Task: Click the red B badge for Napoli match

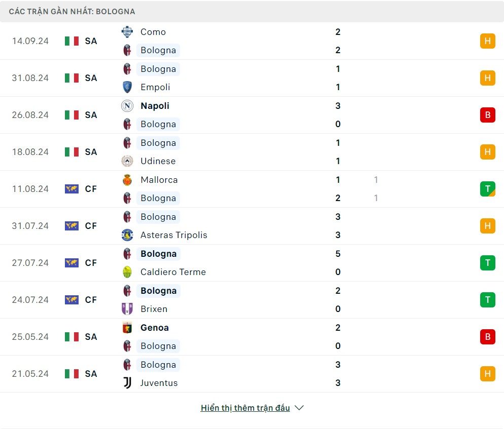Action: (x=487, y=115)
